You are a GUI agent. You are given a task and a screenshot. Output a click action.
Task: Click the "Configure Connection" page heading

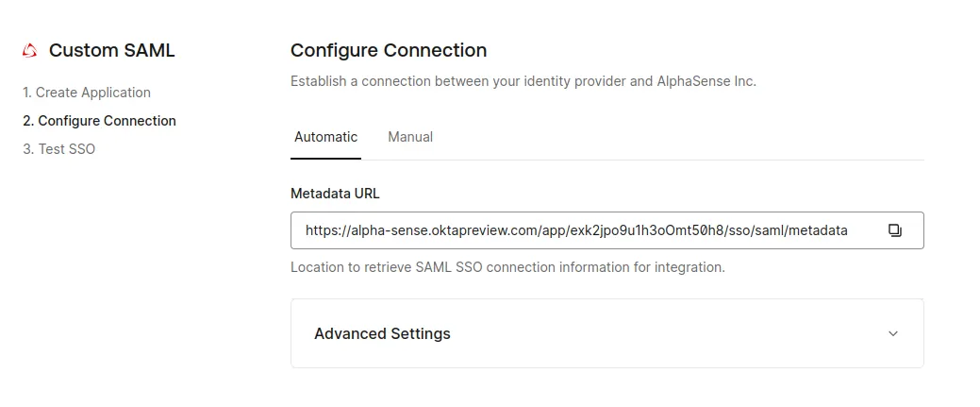click(x=389, y=50)
